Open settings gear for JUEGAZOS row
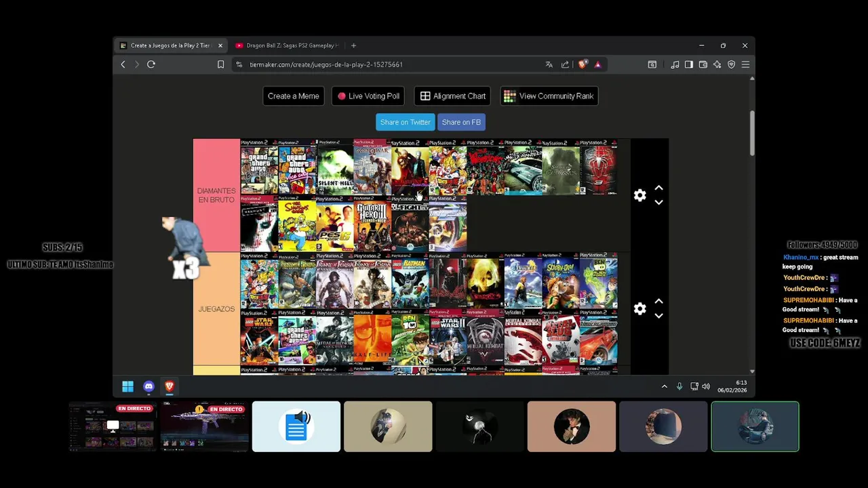Screen dimensions: 868x488 (639, 308)
